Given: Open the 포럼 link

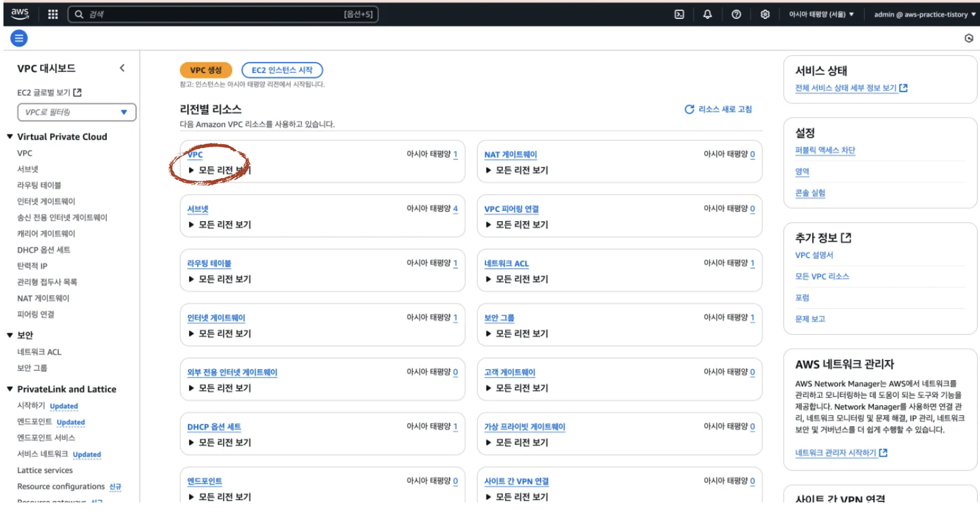Looking at the screenshot, I should [802, 297].
